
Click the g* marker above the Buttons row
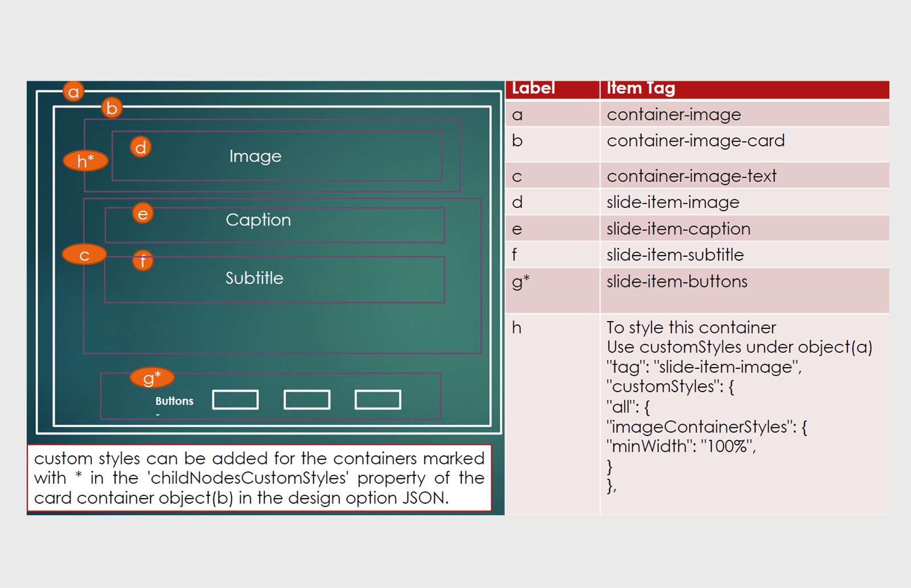(151, 376)
